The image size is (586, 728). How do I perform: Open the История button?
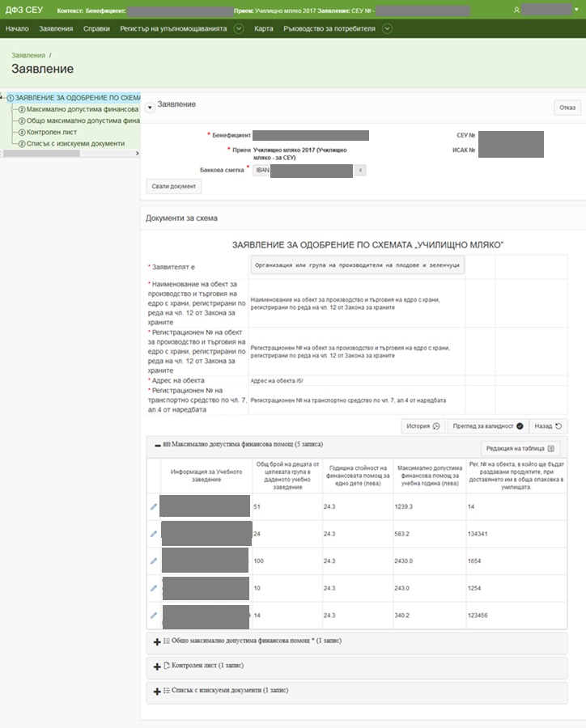423,426
